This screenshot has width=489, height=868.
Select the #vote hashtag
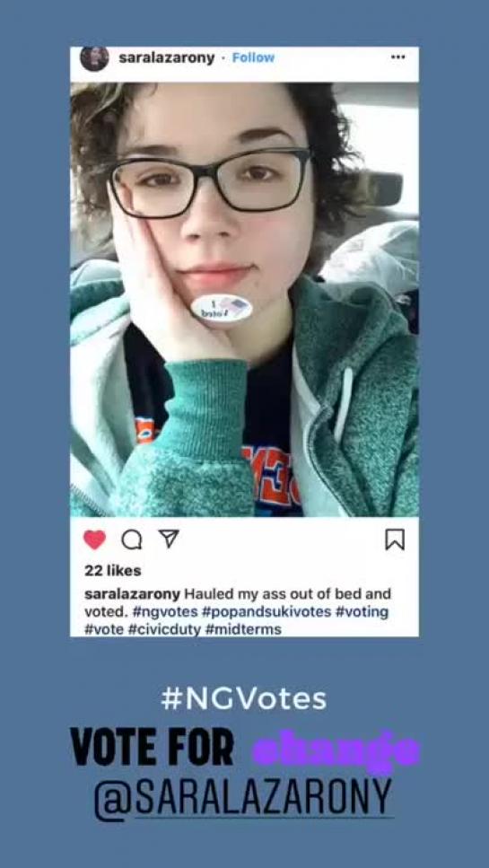click(x=104, y=630)
